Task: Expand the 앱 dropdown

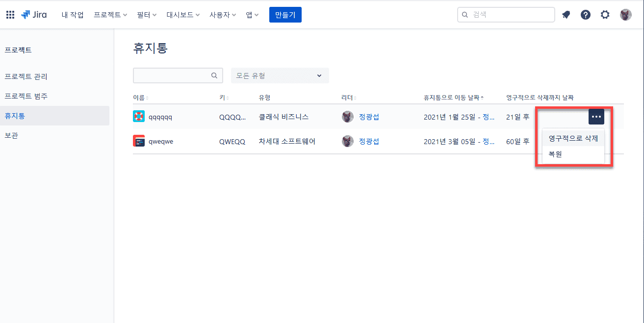Action: (x=252, y=15)
